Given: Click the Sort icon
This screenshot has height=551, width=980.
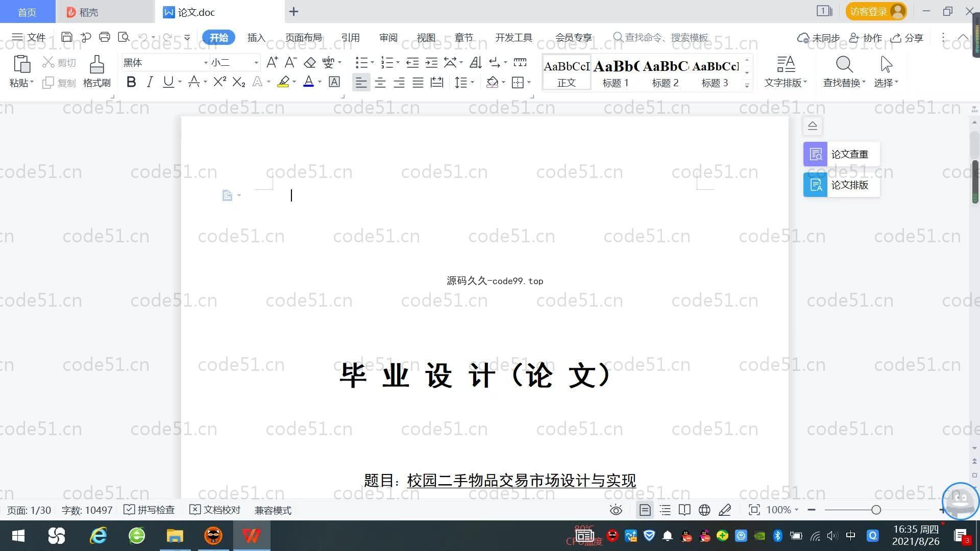Looking at the screenshot, I should (476, 62).
